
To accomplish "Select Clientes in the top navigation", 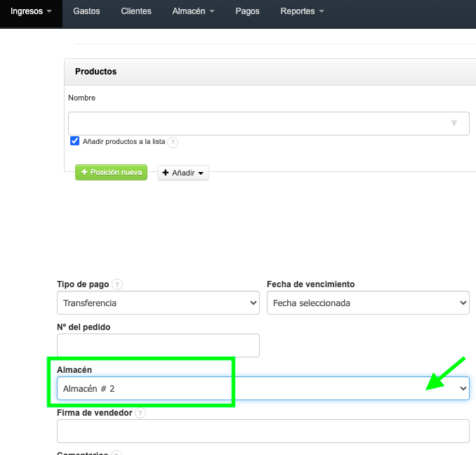I will 136,12.
